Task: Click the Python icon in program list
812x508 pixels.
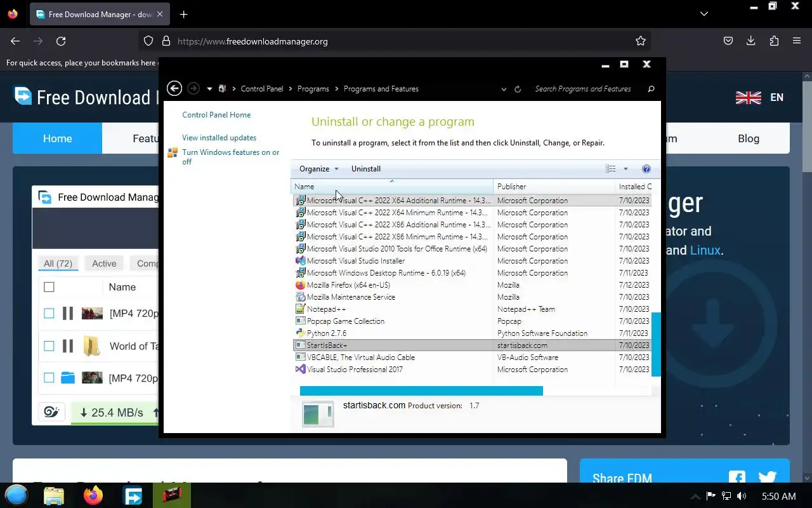Action: click(301, 333)
